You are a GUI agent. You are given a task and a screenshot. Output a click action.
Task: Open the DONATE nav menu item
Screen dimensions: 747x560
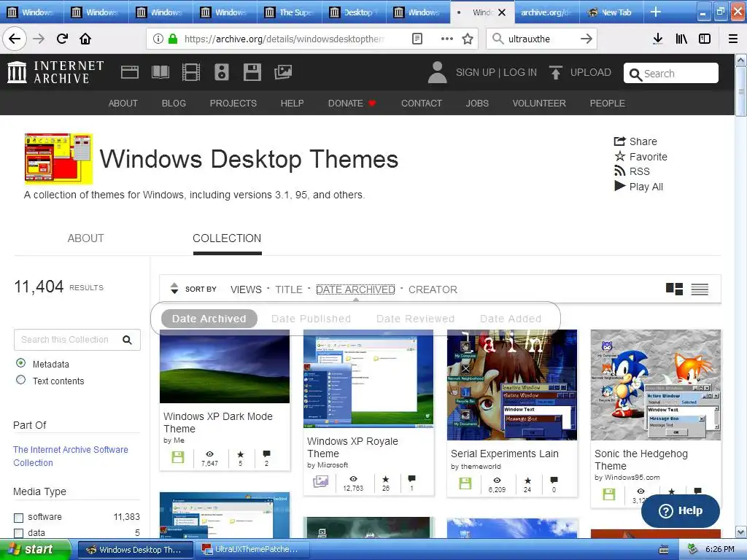(352, 104)
